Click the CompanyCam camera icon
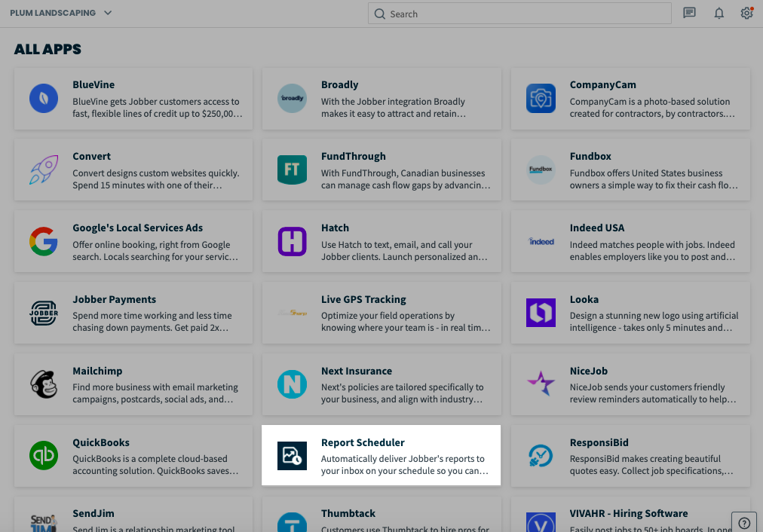 541,96
